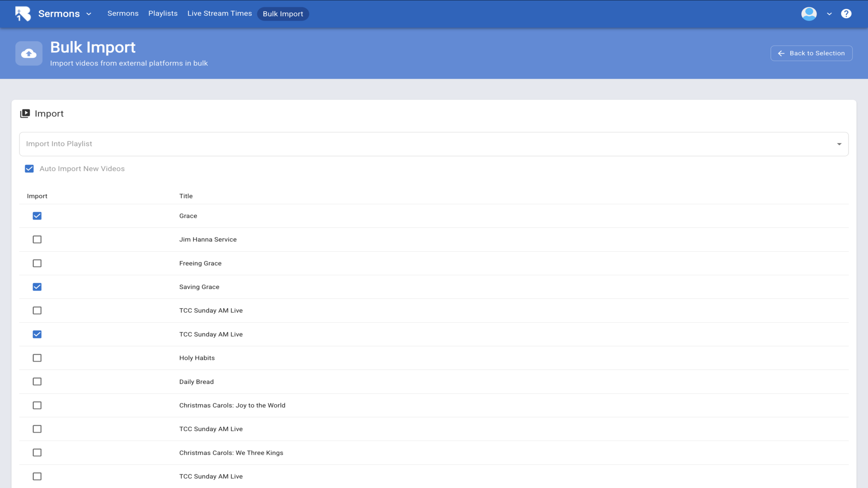
Task: Disable Auto Import New Videos checkbox
Action: point(29,169)
